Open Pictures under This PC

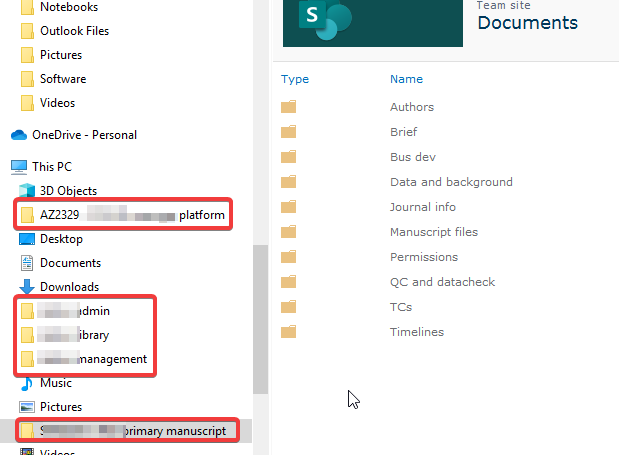61,407
